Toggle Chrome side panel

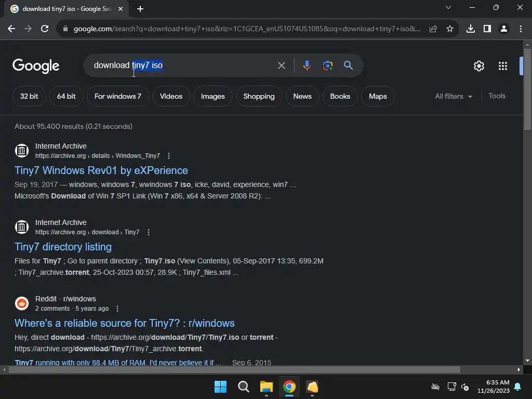tap(487, 29)
